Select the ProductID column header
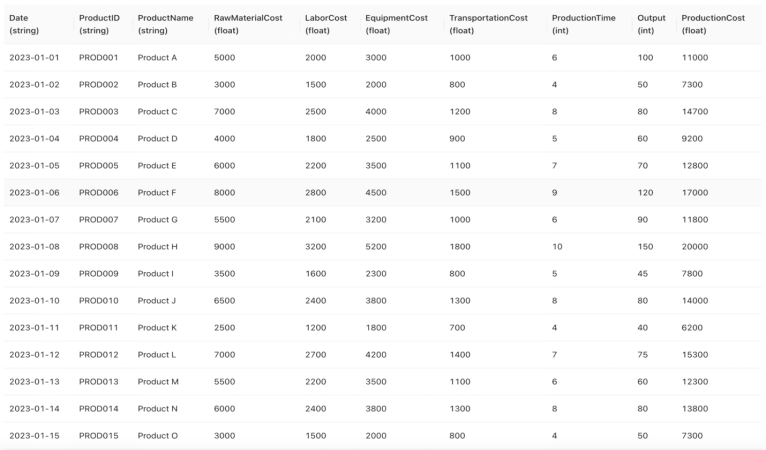Image resolution: width=766 pixels, height=450 pixels. coord(99,24)
